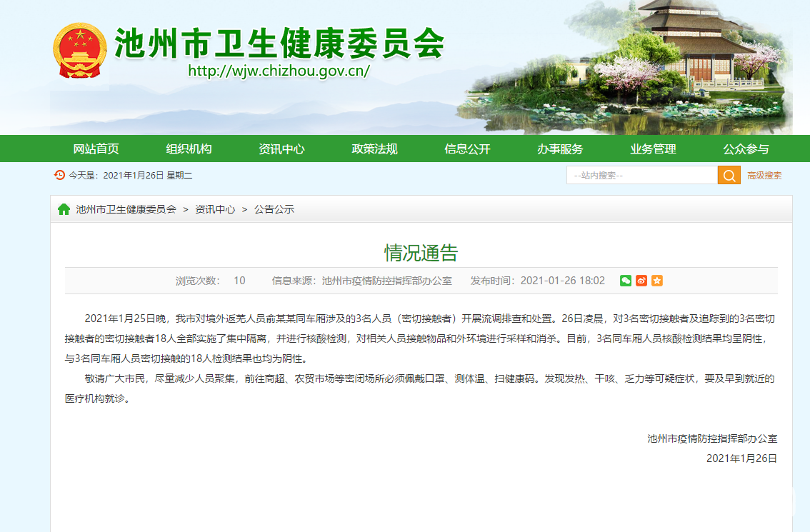This screenshot has height=532, width=810.
Task: Click breadcrumb link 公告公示
Action: [274, 209]
